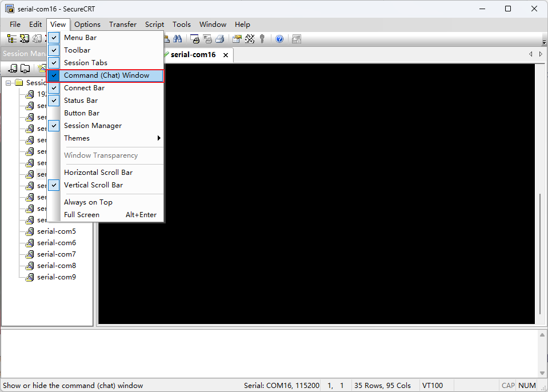Open Session Options from the toolbar

pyautogui.click(x=237, y=39)
